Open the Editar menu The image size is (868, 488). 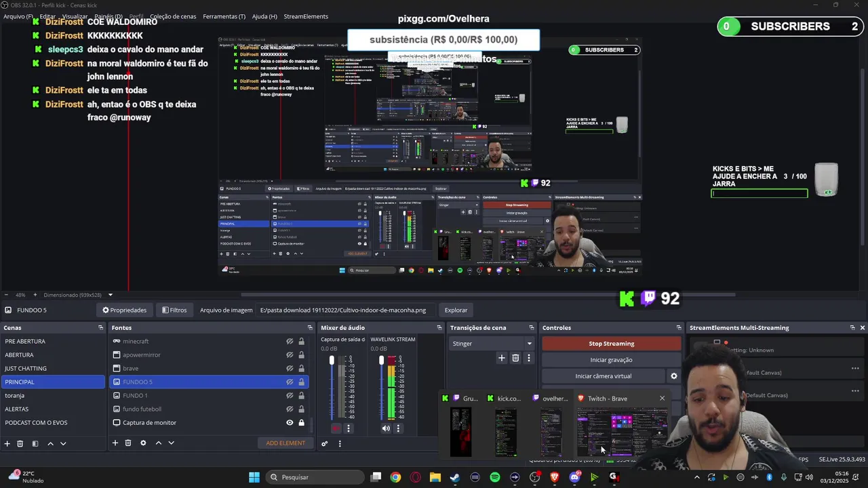pos(47,16)
